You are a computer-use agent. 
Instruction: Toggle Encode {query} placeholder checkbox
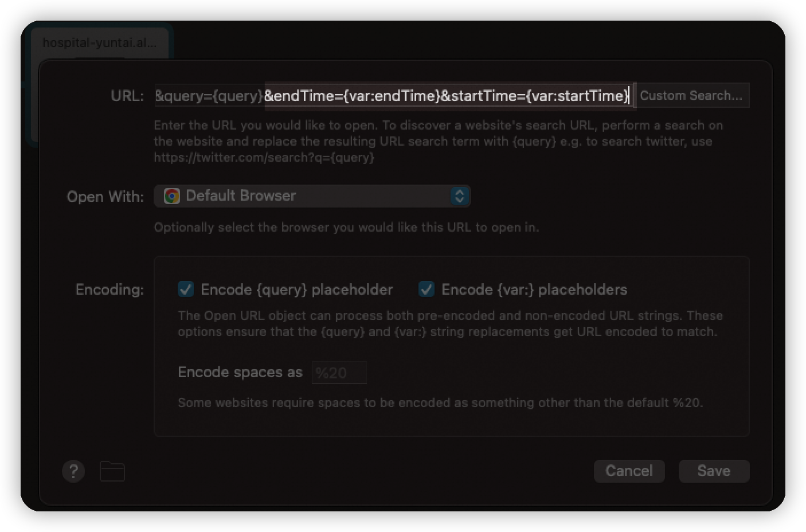pyautogui.click(x=186, y=290)
